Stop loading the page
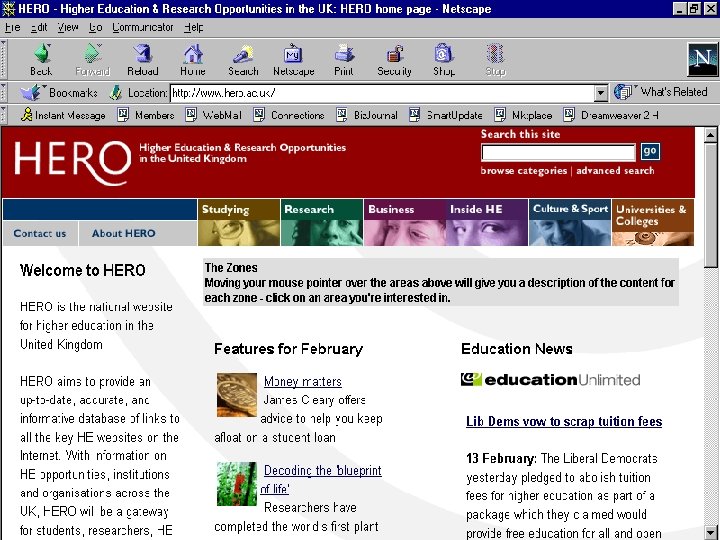This screenshot has width=720, height=540. pyautogui.click(x=495, y=59)
